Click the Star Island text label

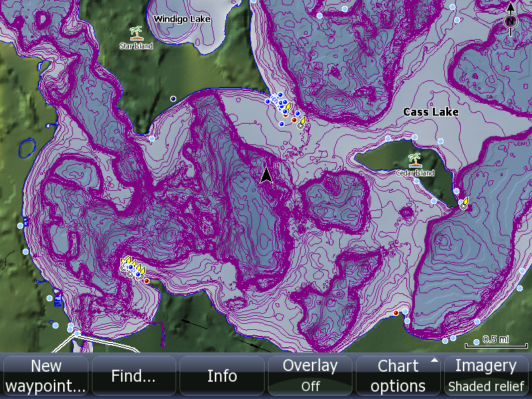click(x=136, y=46)
